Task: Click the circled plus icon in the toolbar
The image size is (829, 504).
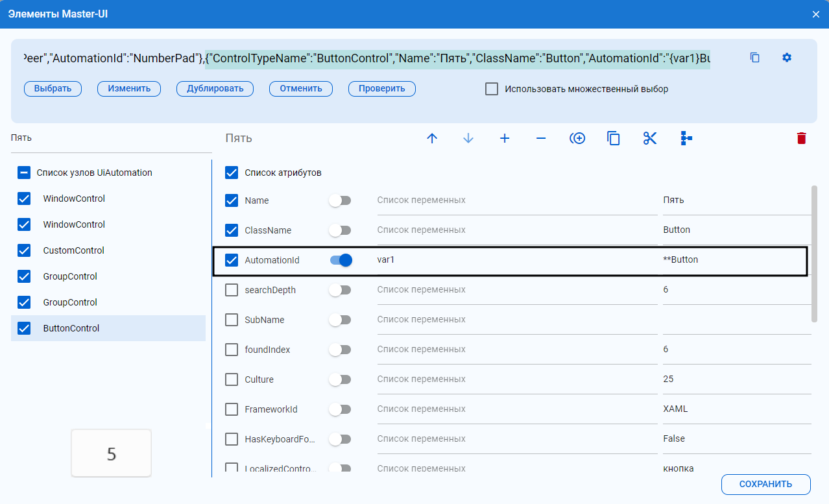Action: coord(577,138)
